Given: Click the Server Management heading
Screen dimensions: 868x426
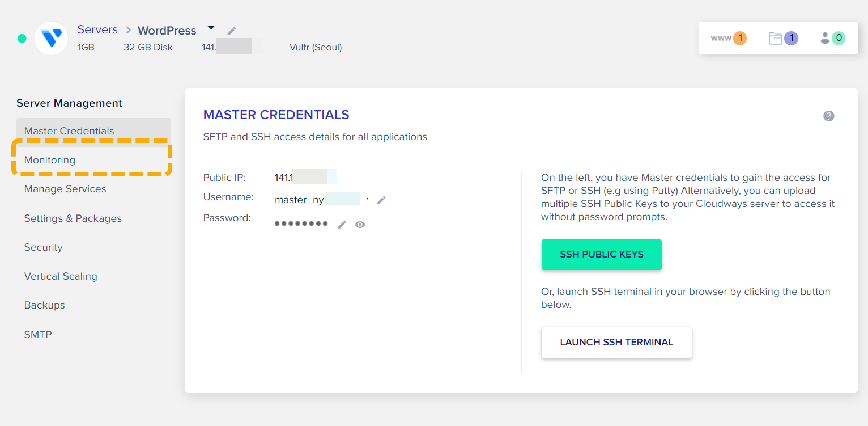Looking at the screenshot, I should pyautogui.click(x=69, y=103).
